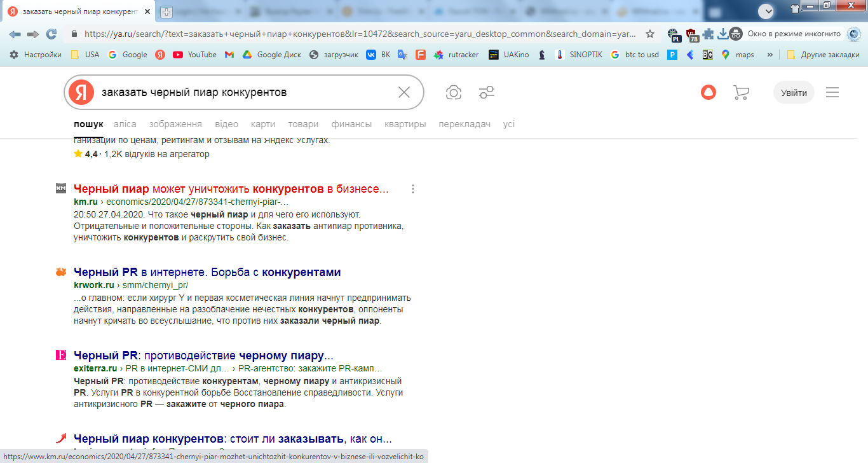Clear the search query with X
This screenshot has width=868, height=463.
[404, 92]
